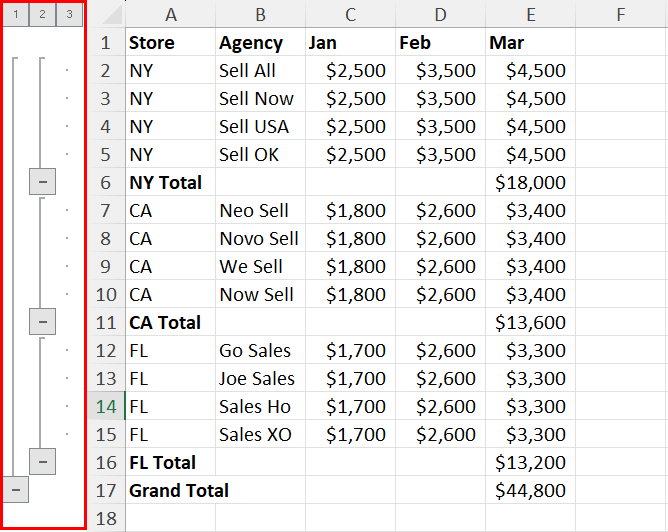The height and width of the screenshot is (532, 668).
Task: Collapse the NY Total group
Action: [x=43, y=182]
